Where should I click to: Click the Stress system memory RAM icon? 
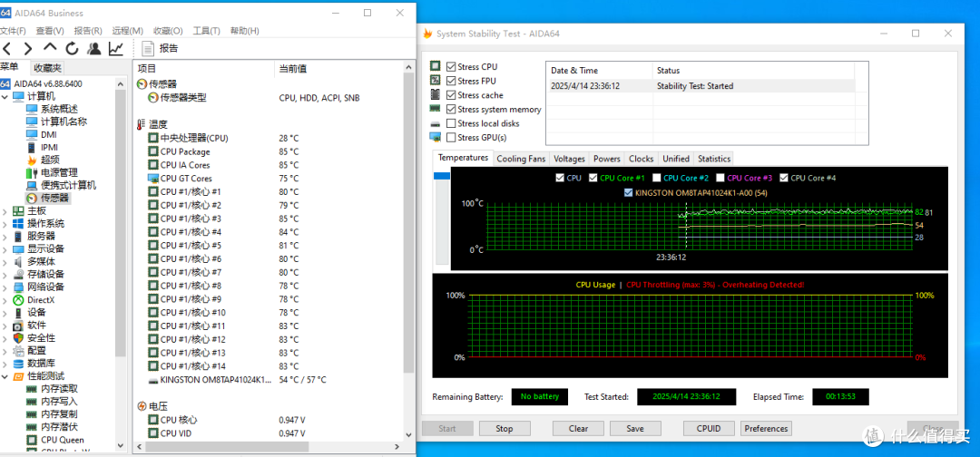(435, 109)
